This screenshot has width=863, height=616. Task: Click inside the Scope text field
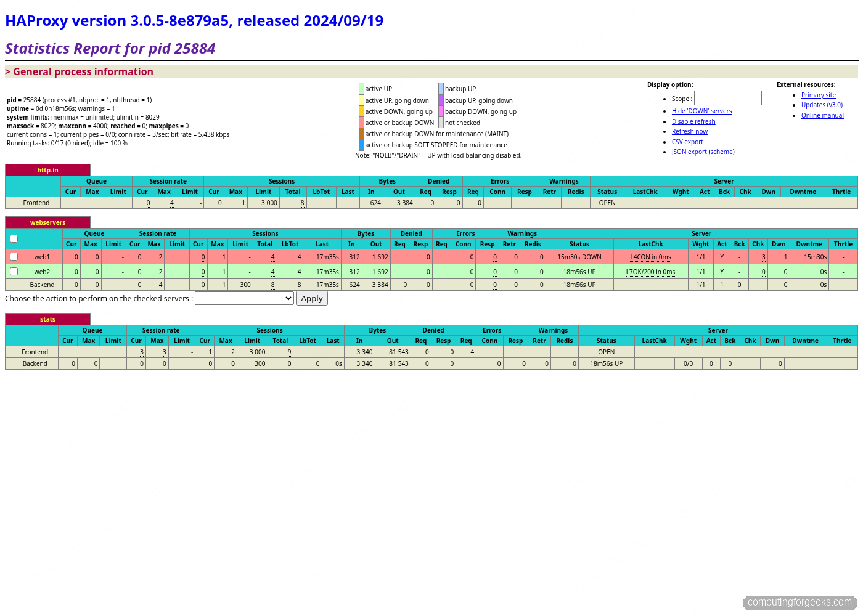click(x=727, y=98)
